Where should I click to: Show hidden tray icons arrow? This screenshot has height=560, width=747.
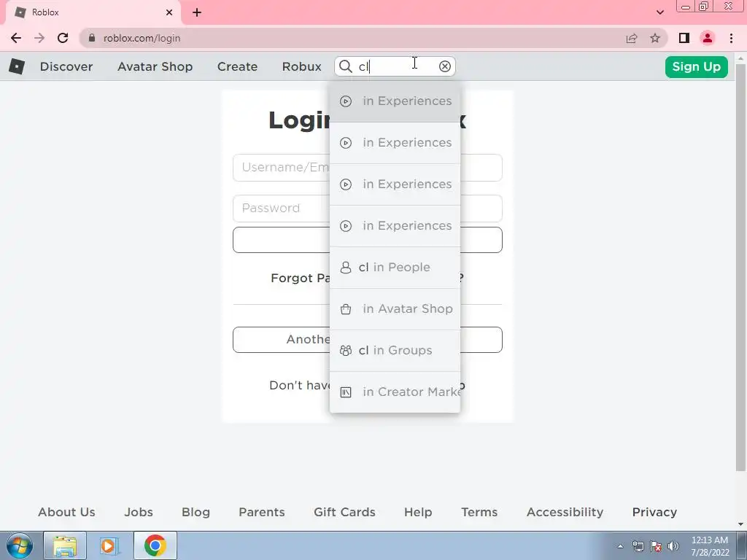point(620,546)
